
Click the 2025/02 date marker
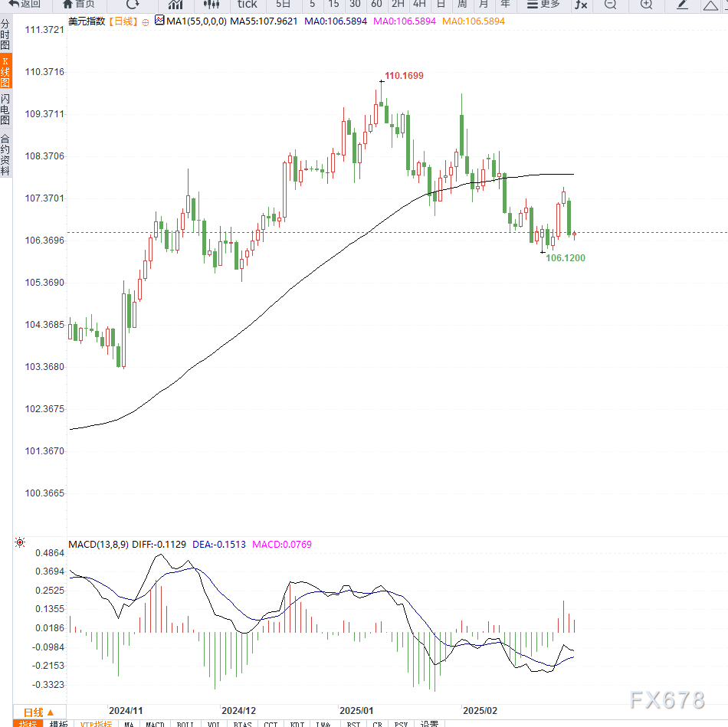tap(480, 711)
